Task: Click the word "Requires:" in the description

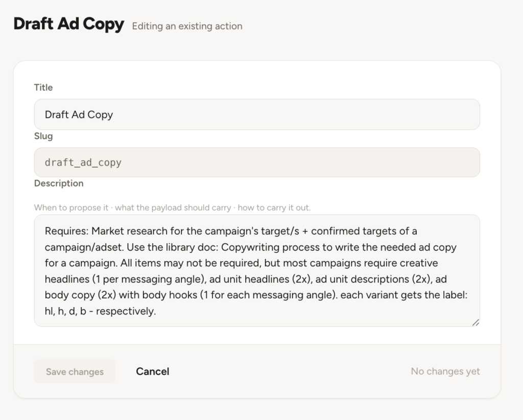Action: click(67, 231)
